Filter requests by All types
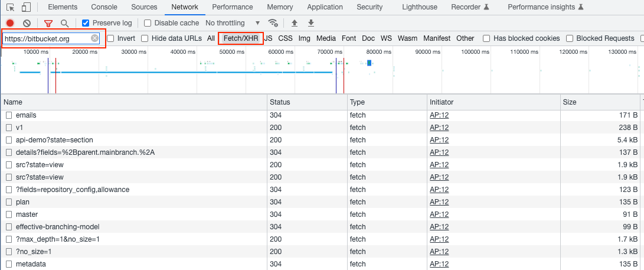The image size is (644, 270). pyautogui.click(x=211, y=38)
